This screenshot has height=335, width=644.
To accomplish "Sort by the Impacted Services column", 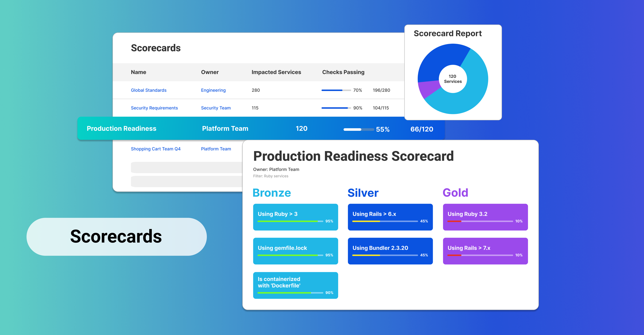I will pyautogui.click(x=276, y=72).
